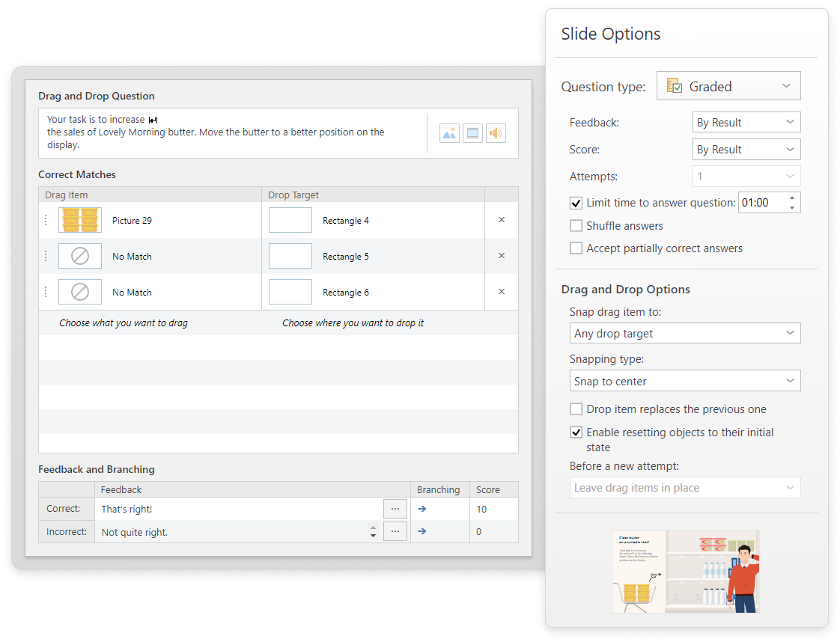The width and height of the screenshot is (840, 642).
Task: Enable Accept partially correct answers
Action: (x=576, y=248)
